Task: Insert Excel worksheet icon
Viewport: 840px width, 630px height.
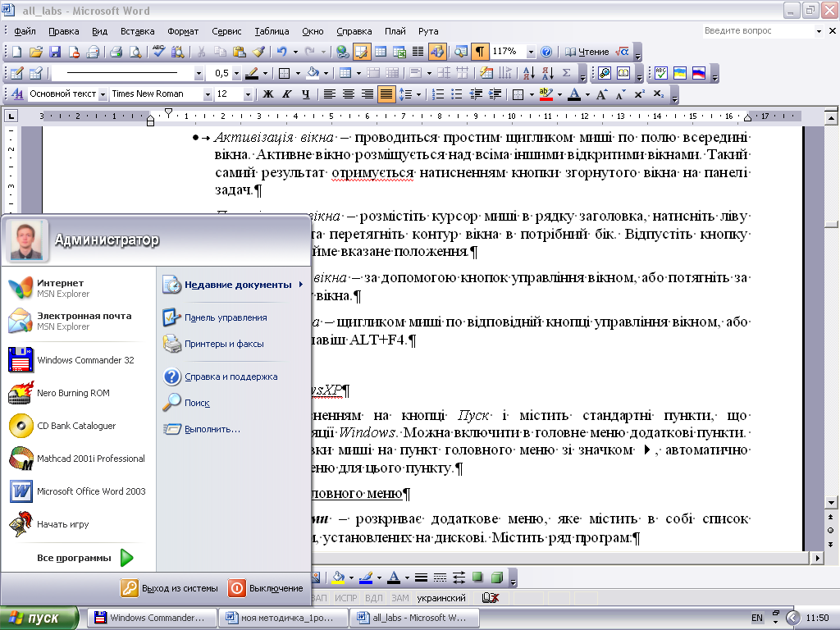Action: coord(399,52)
